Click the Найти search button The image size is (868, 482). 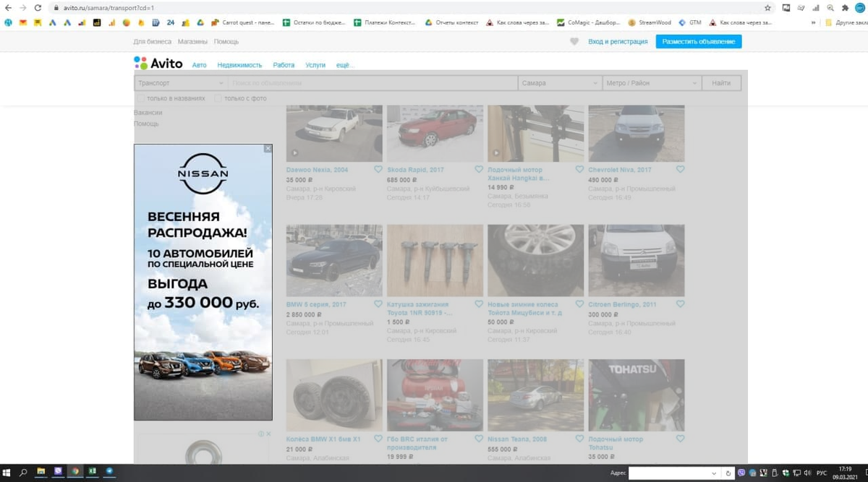click(x=721, y=83)
